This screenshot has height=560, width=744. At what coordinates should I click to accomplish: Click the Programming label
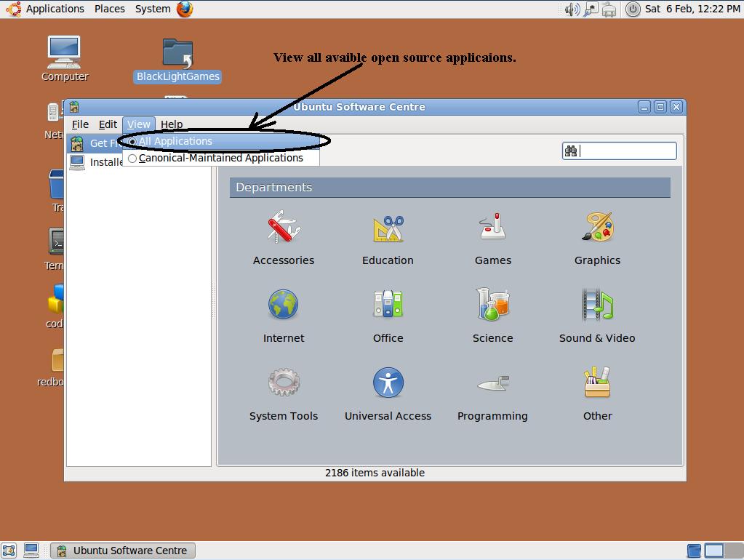492,416
